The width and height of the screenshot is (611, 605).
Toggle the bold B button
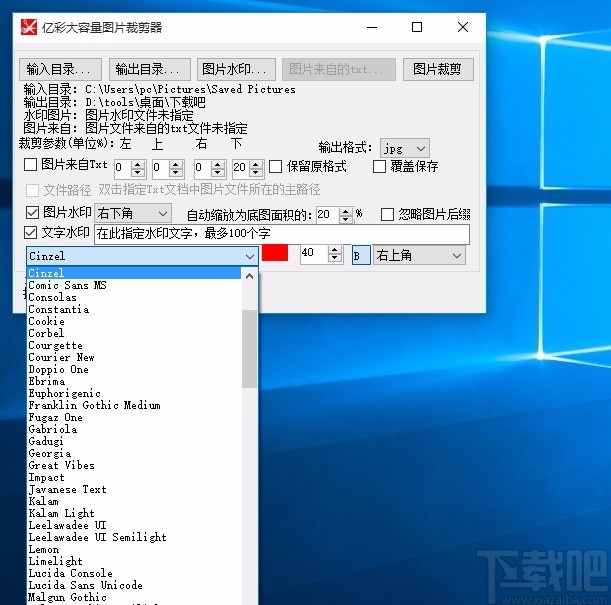click(x=361, y=256)
